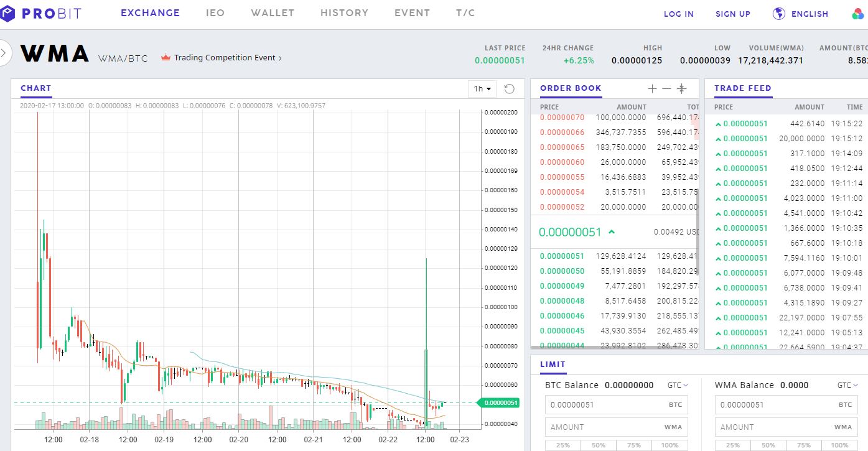The width and height of the screenshot is (868, 451).
Task: Click the crown icon beside Trading Competition Event
Action: click(166, 58)
